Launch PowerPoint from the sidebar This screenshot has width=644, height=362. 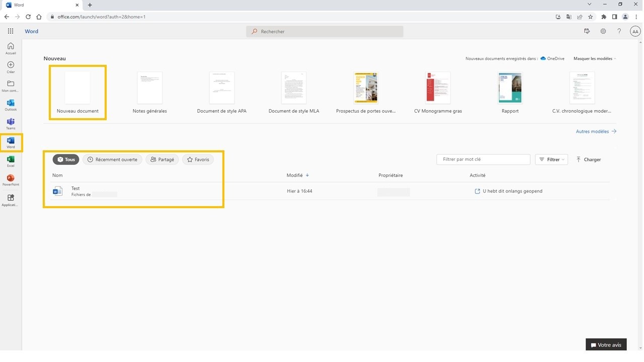[11, 180]
